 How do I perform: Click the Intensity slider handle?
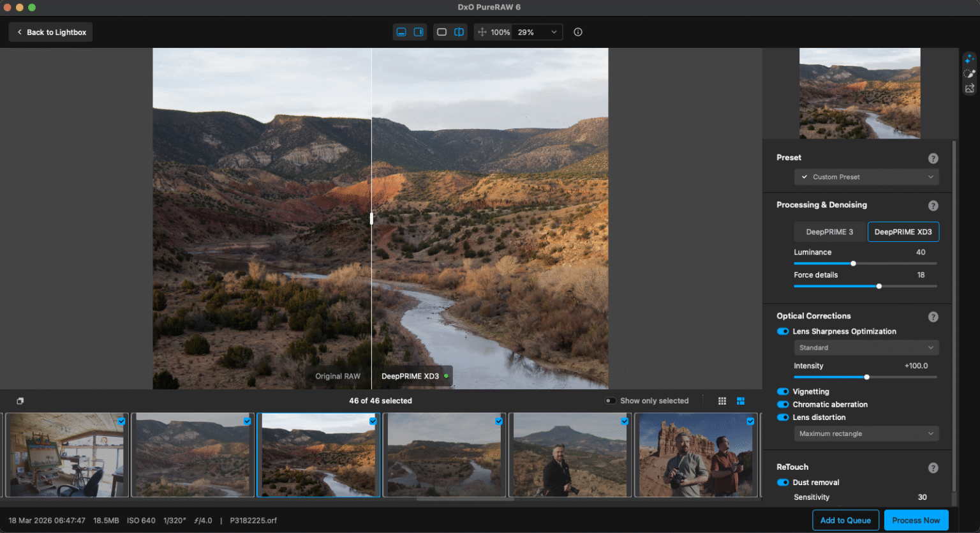(x=866, y=377)
